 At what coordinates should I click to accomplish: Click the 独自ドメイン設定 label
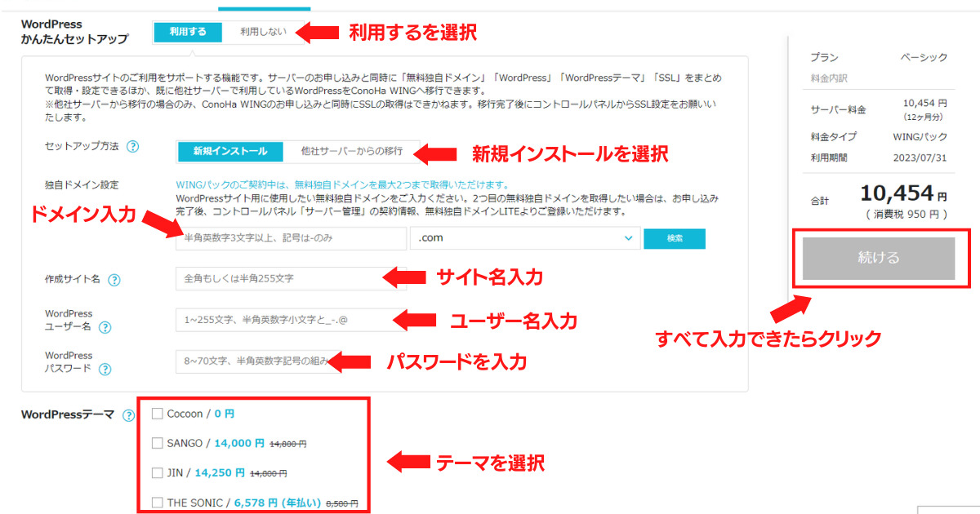(82, 185)
